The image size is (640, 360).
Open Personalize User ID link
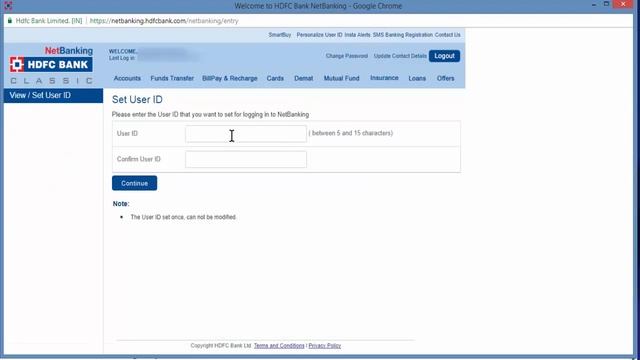click(x=319, y=35)
